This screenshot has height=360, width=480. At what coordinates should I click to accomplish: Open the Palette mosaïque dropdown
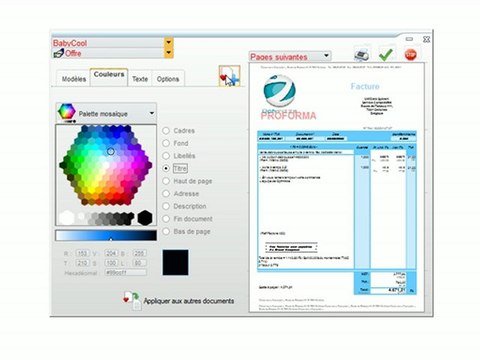coord(152,113)
